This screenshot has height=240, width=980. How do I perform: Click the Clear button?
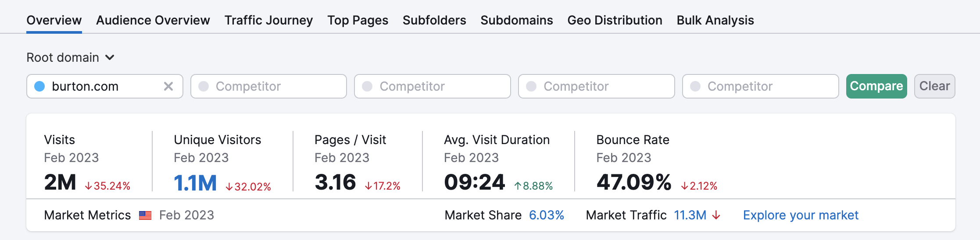(x=935, y=86)
